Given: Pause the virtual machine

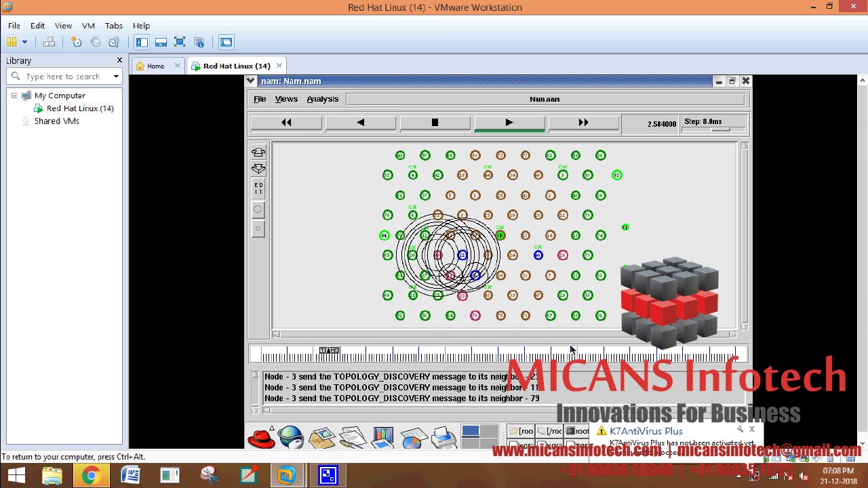Looking at the screenshot, I should click(12, 42).
